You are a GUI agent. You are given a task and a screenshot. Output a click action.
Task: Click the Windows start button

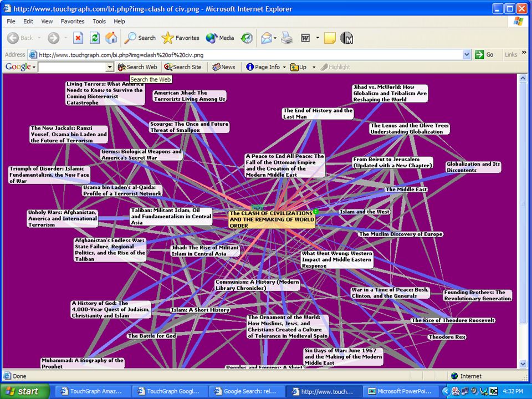[24, 391]
